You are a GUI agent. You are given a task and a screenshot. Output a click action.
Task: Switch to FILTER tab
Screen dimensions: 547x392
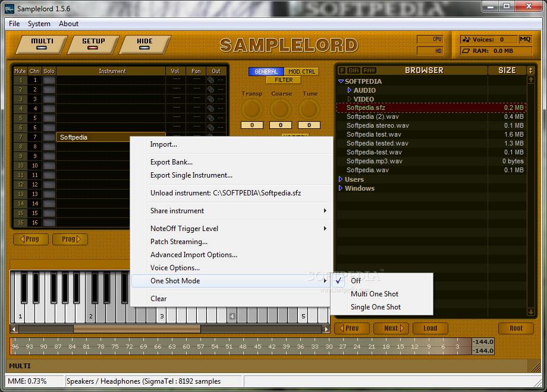click(x=284, y=80)
